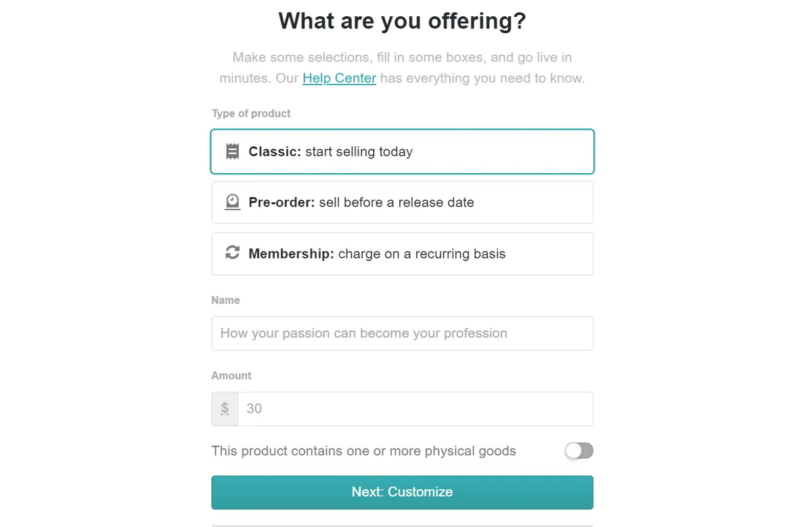
Task: Select "start selling today" Classic product type
Action: [x=359, y=152]
